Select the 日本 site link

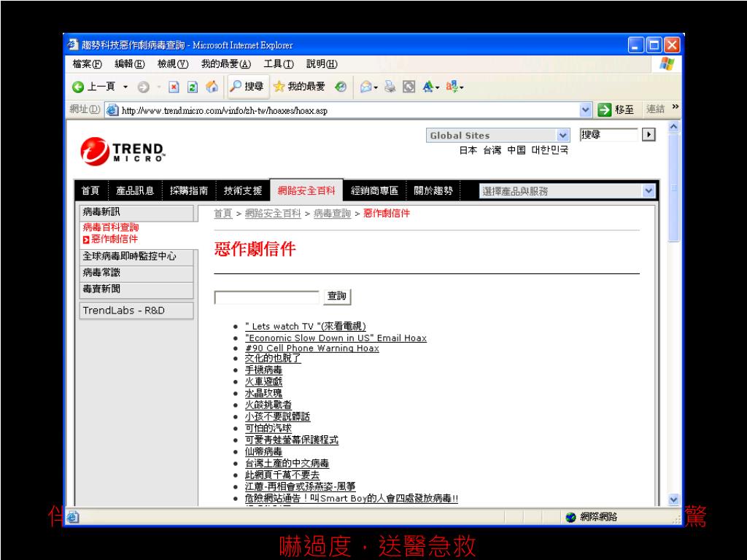tap(468, 150)
